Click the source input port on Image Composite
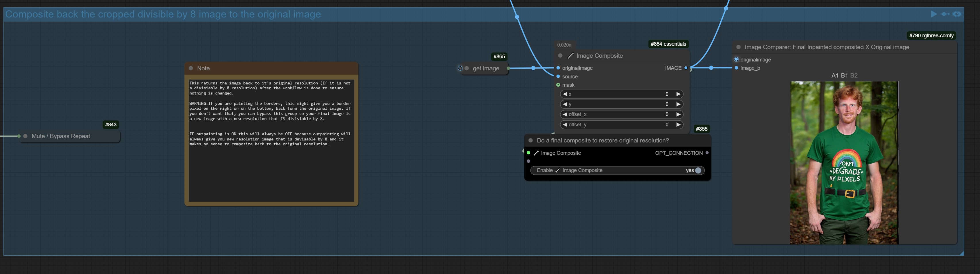This screenshot has width=980, height=274. pyautogui.click(x=558, y=76)
